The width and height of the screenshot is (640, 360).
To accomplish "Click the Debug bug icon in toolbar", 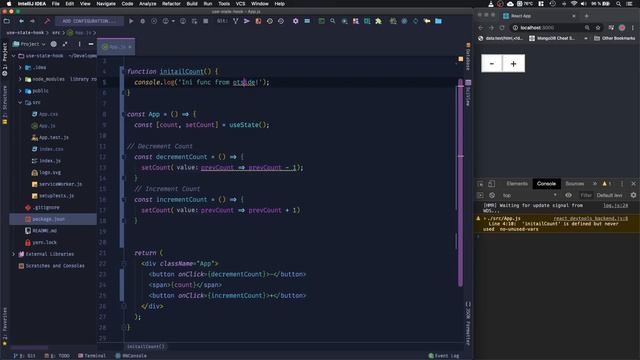I will (142, 21).
